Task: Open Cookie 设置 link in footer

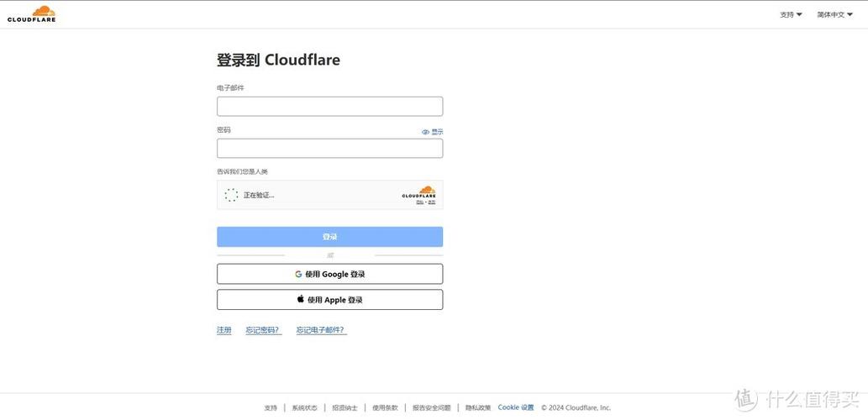Action: [x=516, y=407]
